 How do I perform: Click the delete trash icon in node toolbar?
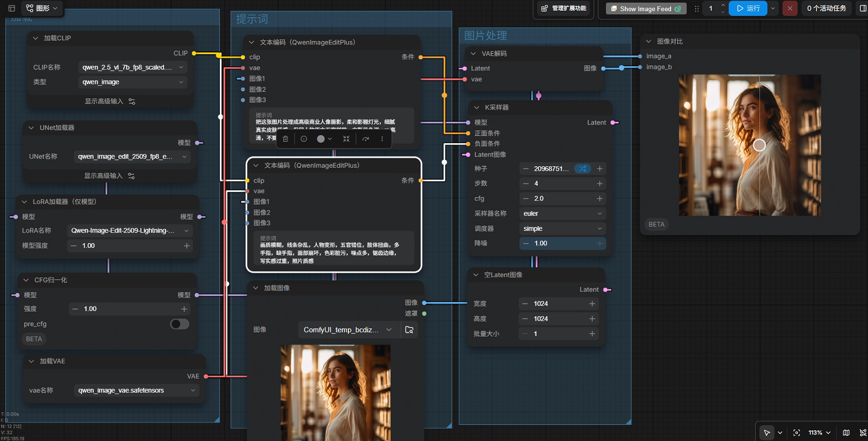[x=286, y=139]
